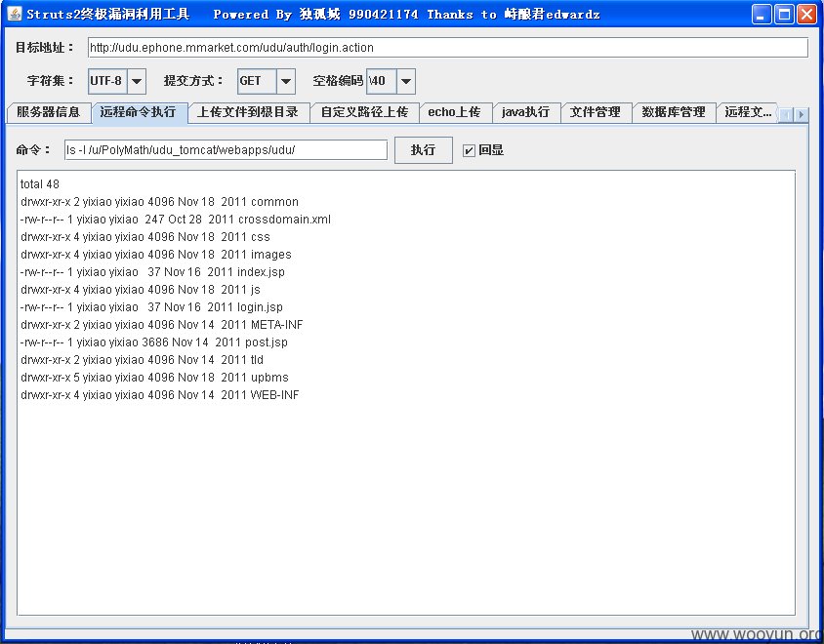Click the 'common' directory listing line
The height and width of the screenshot is (644, 824).
click(159, 202)
